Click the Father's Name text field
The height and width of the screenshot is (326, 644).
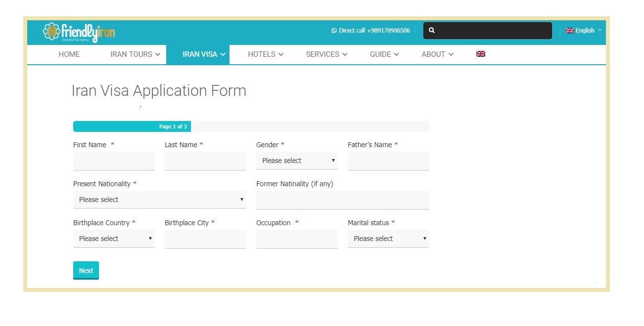(388, 161)
